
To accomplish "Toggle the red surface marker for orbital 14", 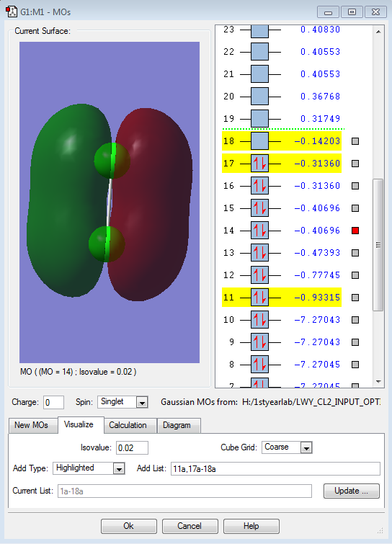I will 355,231.
